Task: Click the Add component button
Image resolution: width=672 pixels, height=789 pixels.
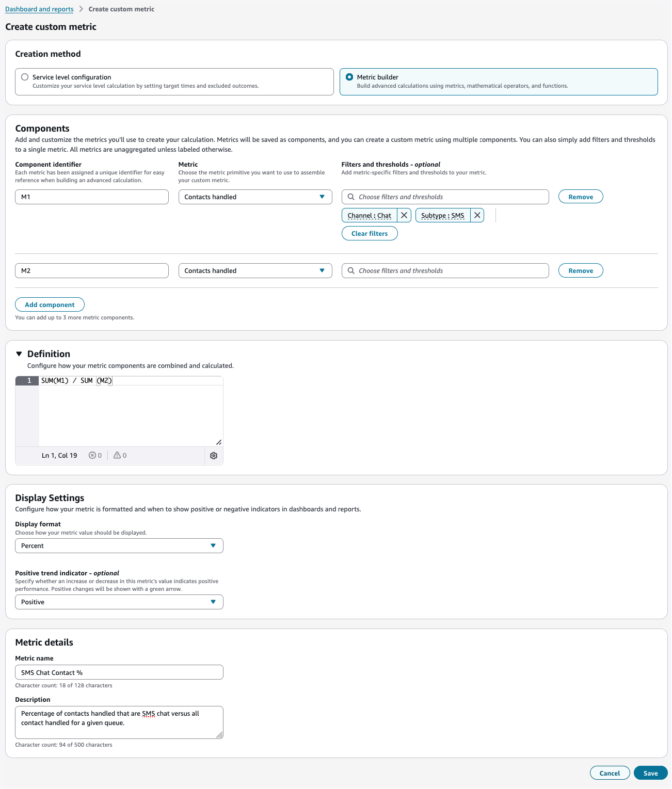Action: (50, 304)
